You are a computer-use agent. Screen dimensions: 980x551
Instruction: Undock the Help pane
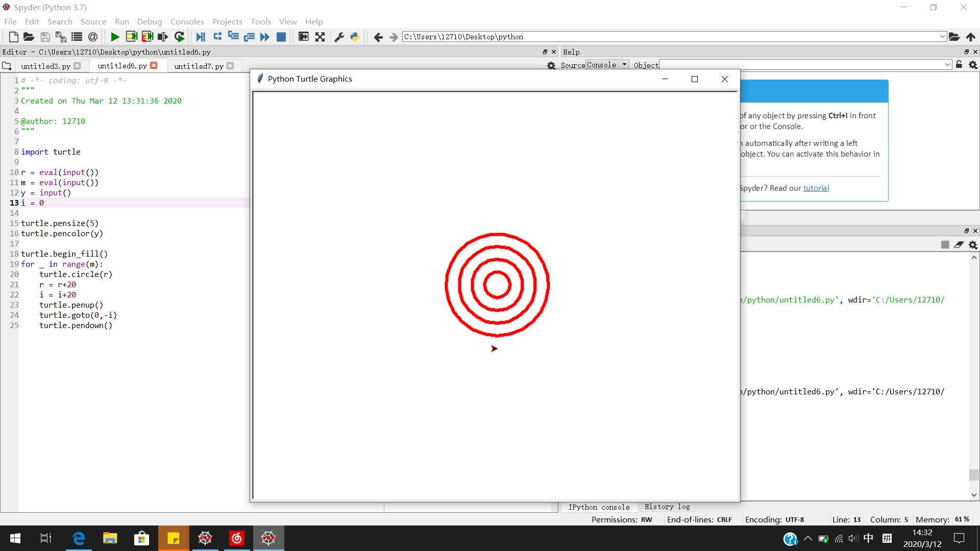[x=966, y=52]
